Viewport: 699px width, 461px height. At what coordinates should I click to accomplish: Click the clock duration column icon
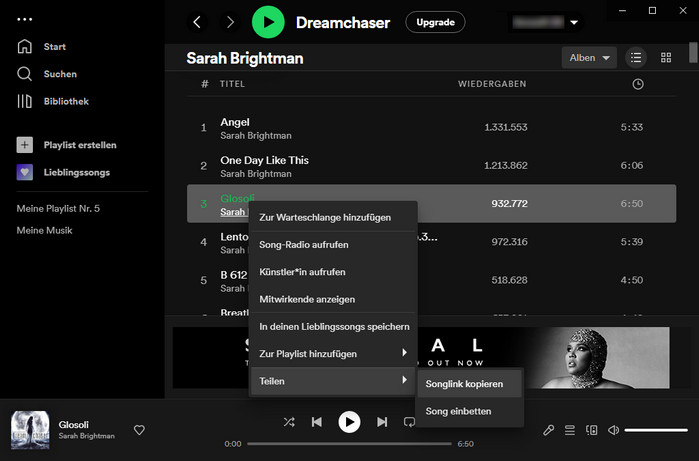[638, 84]
